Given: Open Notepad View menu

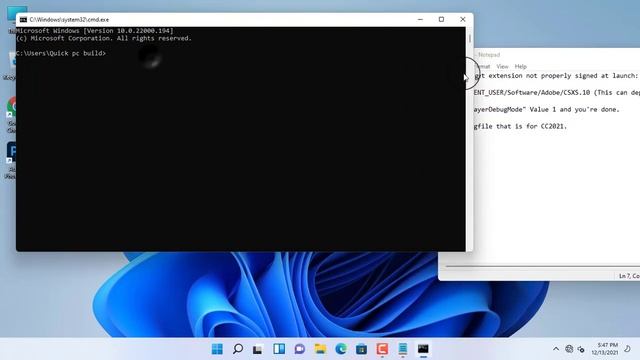Looking at the screenshot, I should pyautogui.click(x=502, y=67).
